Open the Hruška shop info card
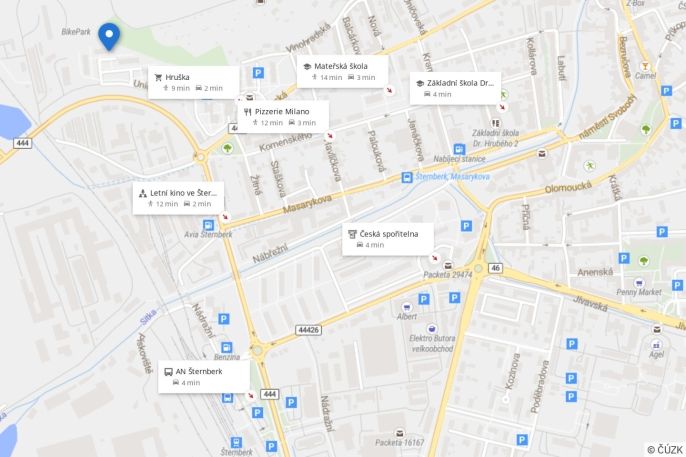The image size is (686, 457). pos(194,82)
